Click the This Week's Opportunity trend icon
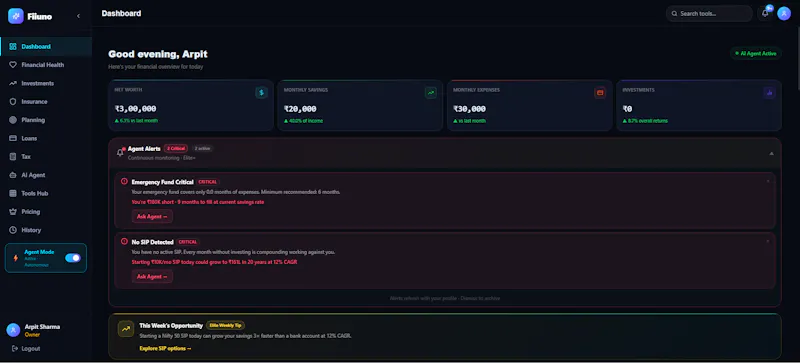 [126, 329]
